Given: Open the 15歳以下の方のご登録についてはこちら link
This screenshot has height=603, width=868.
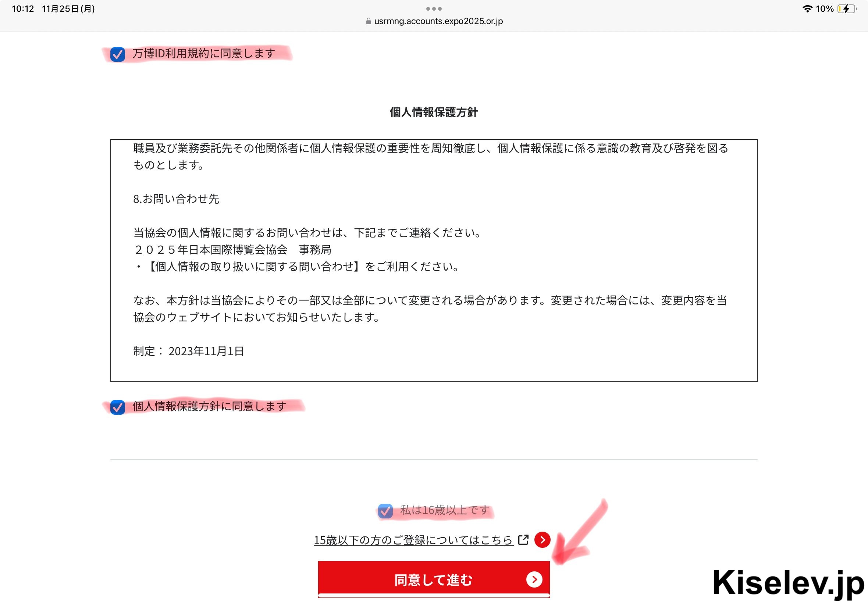Looking at the screenshot, I should click(413, 540).
